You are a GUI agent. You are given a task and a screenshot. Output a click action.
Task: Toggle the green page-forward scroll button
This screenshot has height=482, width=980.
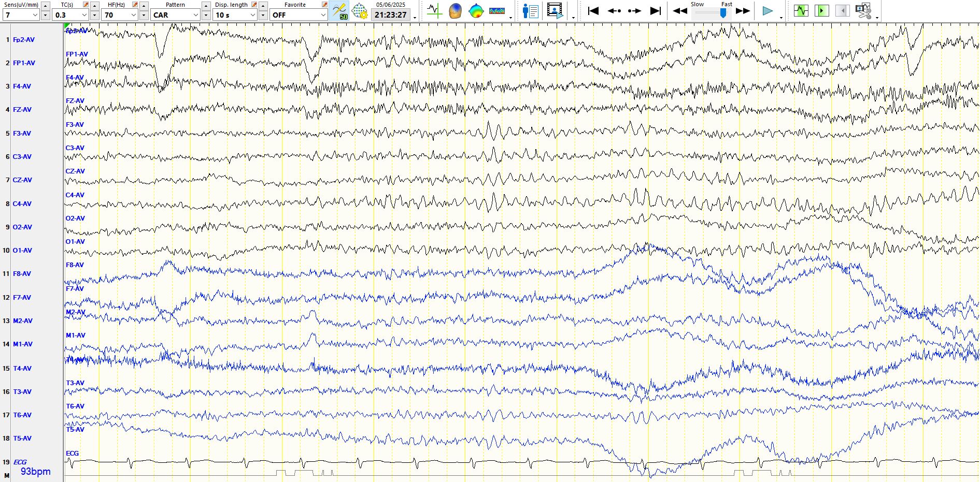click(821, 11)
